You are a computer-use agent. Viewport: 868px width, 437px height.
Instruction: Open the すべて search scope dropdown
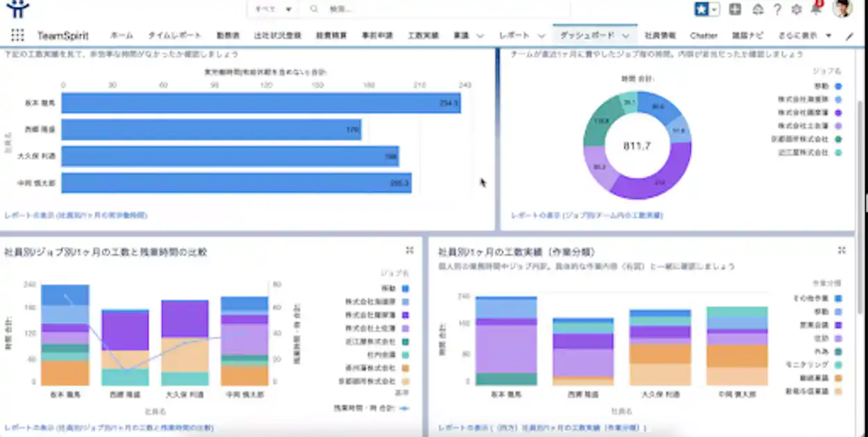273,9
